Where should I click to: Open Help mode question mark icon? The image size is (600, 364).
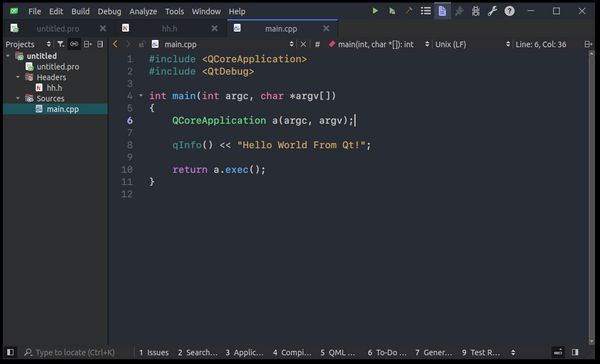509,11
